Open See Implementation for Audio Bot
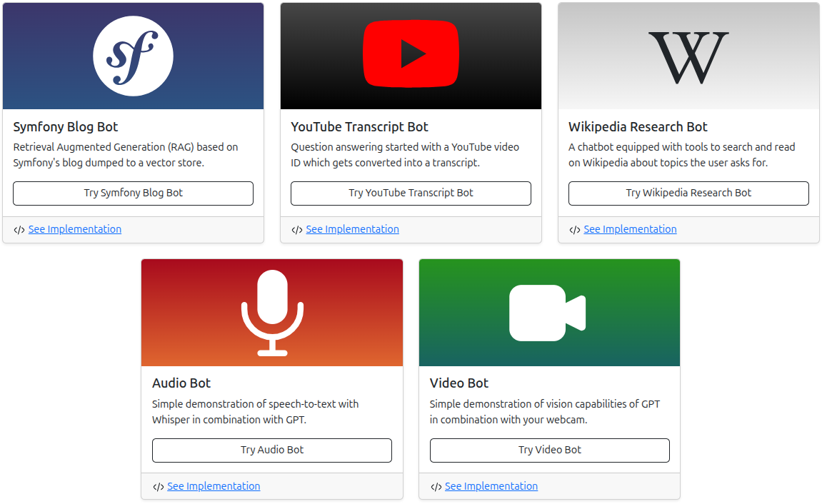 coord(214,486)
